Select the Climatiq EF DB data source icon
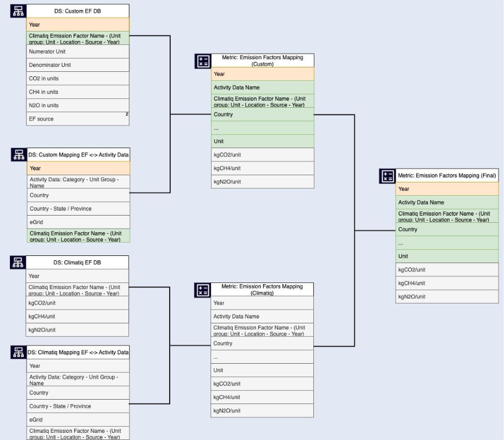The height and width of the screenshot is (440, 504). (x=18, y=262)
